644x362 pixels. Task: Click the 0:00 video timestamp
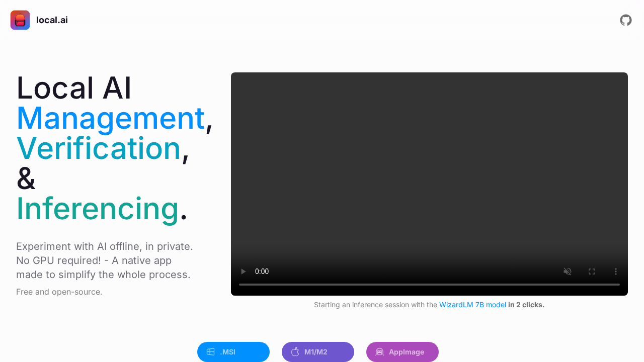[x=262, y=271]
